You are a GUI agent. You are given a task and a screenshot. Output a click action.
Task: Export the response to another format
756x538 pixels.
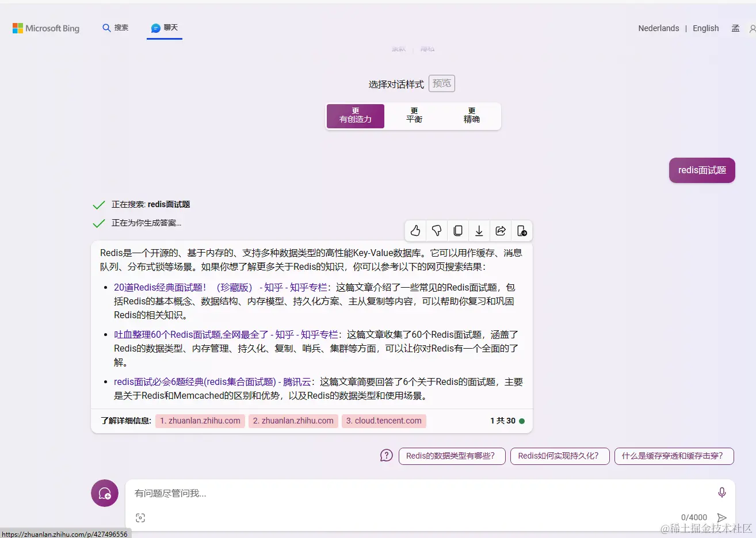[x=522, y=230]
